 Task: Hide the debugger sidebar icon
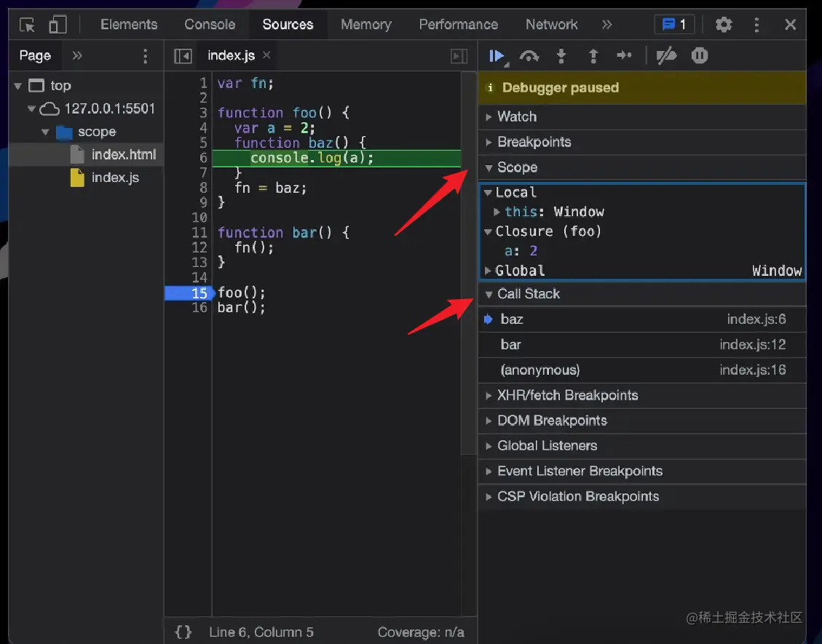click(x=459, y=56)
